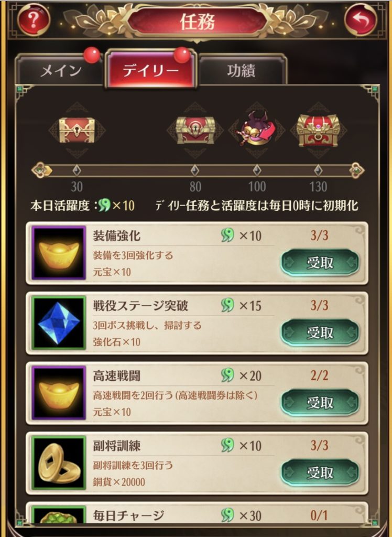The height and width of the screenshot is (537, 392).
Task: Click the 100 marker on activity bar
Action: point(257,170)
